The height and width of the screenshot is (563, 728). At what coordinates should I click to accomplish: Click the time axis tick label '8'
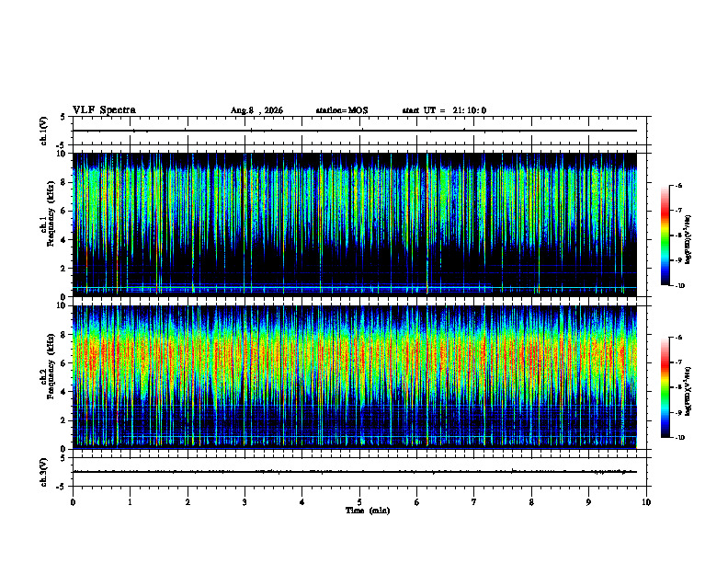point(531,502)
